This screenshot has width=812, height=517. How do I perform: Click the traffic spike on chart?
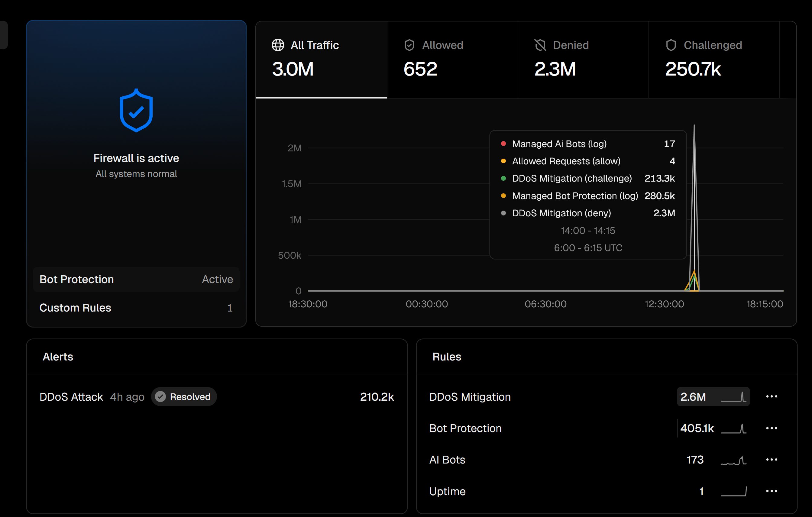coord(694,202)
